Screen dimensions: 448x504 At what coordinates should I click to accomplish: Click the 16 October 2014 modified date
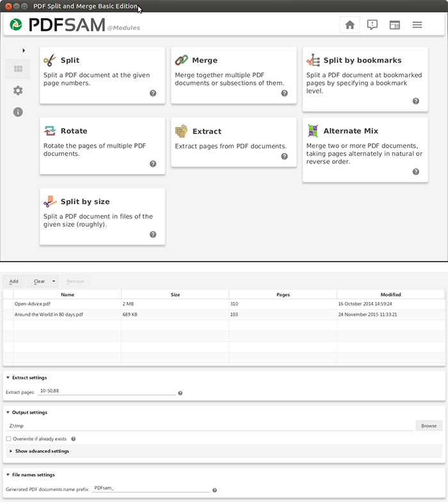pos(365,304)
